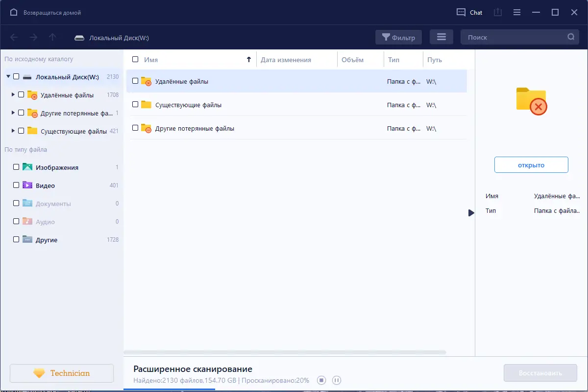Click the view options icon beside the search box
Image resolution: width=588 pixels, height=392 pixels.
point(441,37)
